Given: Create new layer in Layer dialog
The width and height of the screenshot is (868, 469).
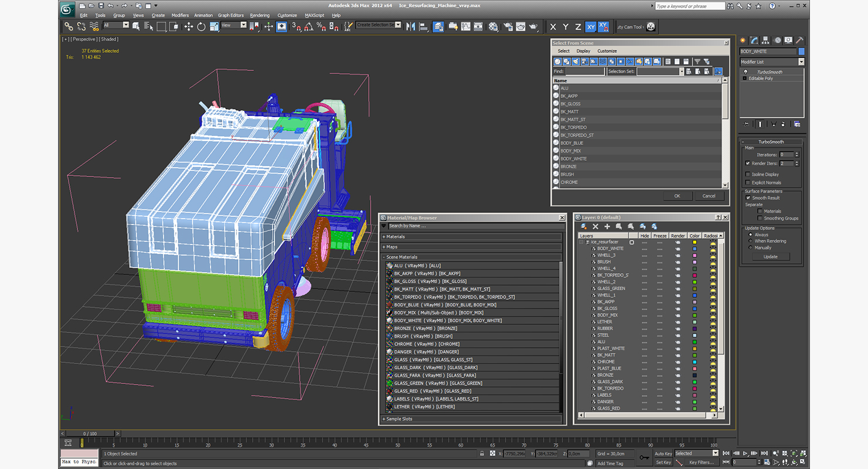Looking at the screenshot, I should 584,226.
